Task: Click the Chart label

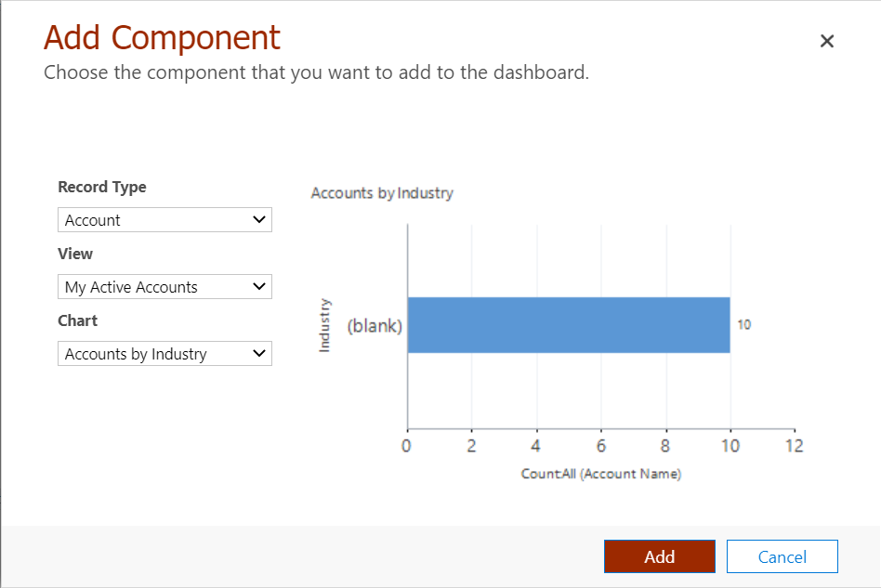Action: click(x=78, y=320)
